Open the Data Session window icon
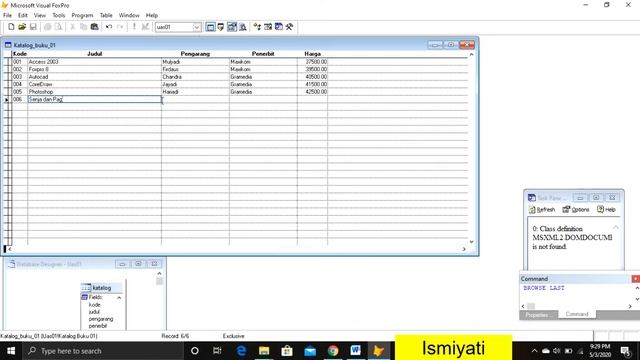Image resolution: width=640 pixels, height=360 pixels. point(221,27)
